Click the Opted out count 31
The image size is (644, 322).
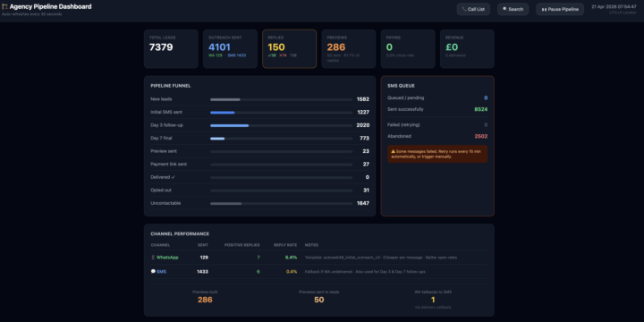point(367,191)
